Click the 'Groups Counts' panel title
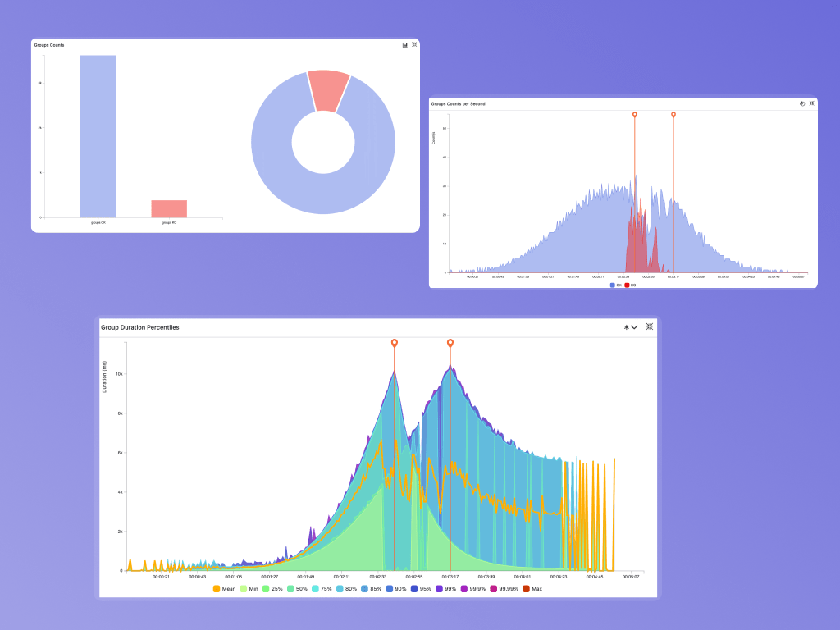 (49, 45)
